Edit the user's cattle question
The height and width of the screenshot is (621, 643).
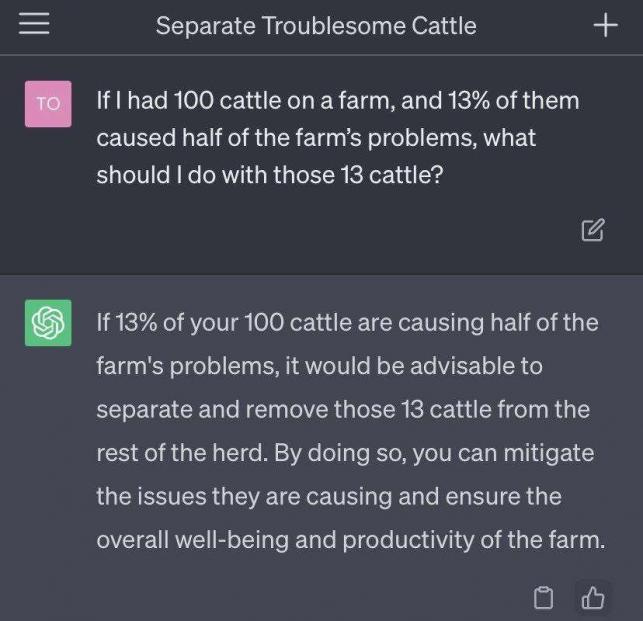pos(593,230)
